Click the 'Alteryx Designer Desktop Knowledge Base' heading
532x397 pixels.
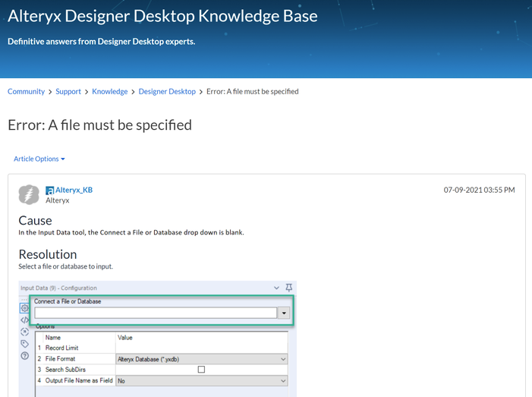162,16
